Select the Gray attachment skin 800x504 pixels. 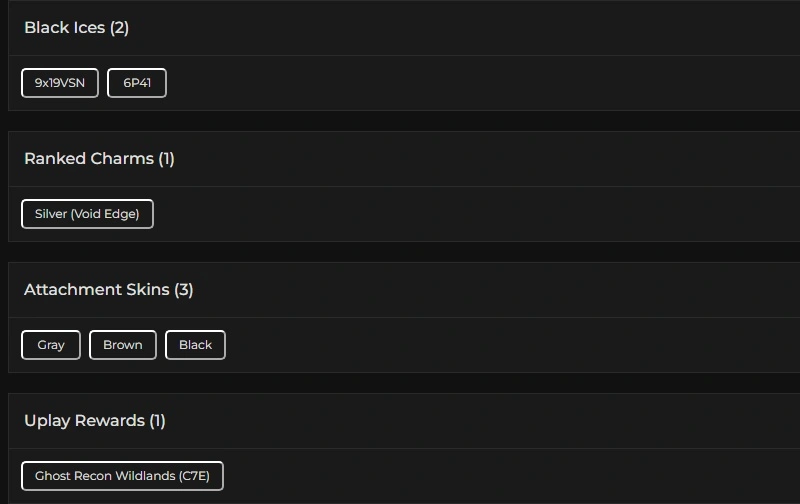(51, 345)
